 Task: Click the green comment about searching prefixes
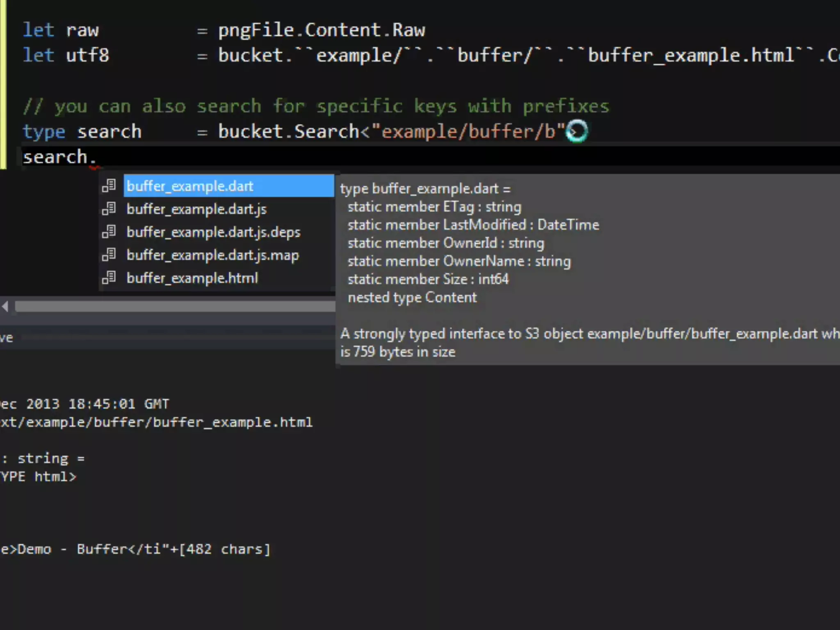(x=316, y=107)
